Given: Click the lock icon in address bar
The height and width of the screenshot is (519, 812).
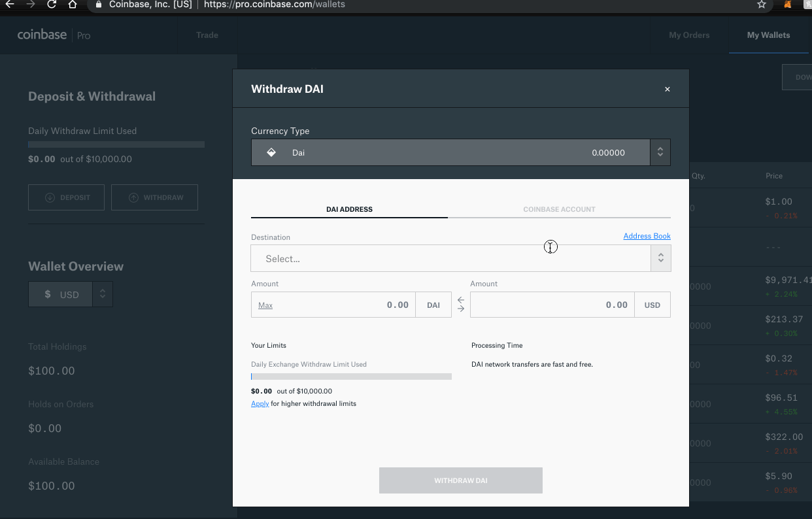Looking at the screenshot, I should 99,4.
